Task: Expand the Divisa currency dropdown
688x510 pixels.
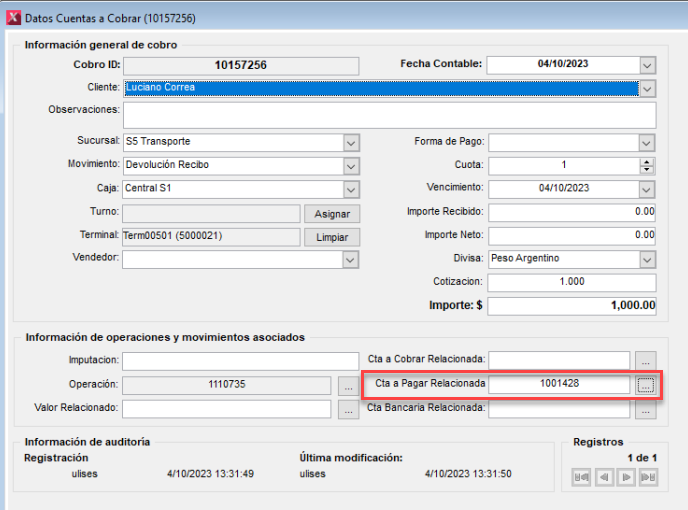Action: [647, 259]
